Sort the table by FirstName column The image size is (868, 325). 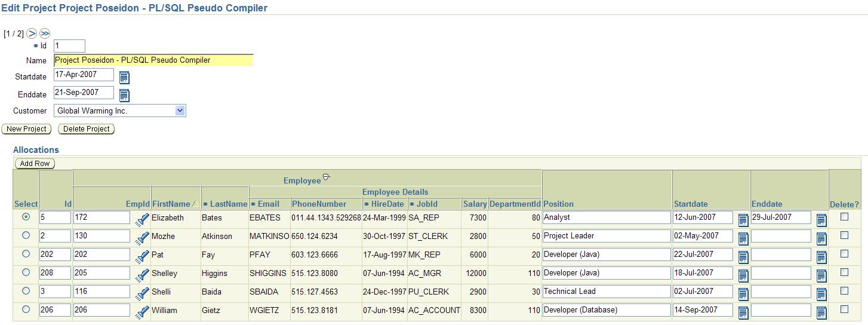tap(171, 204)
